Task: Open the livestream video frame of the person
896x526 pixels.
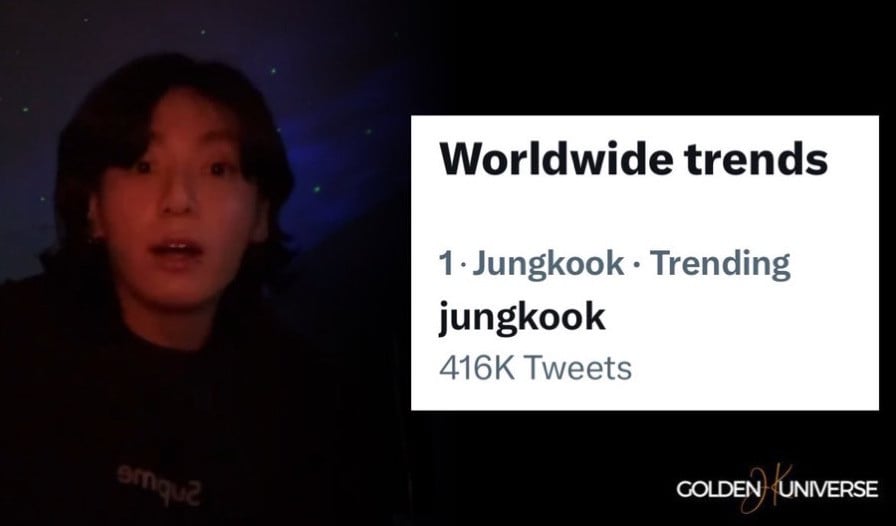Action: pyautogui.click(x=206, y=263)
